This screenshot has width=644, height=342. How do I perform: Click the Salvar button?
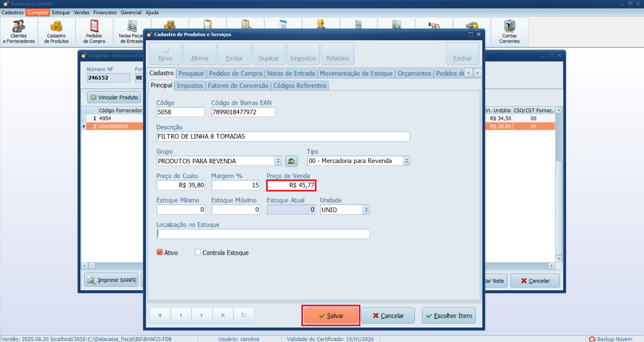coord(331,315)
